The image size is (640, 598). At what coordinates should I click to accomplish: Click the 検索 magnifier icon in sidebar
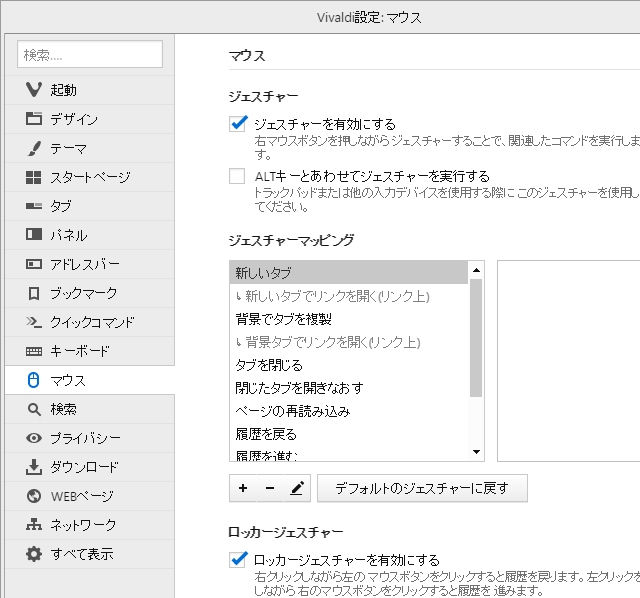[34, 409]
